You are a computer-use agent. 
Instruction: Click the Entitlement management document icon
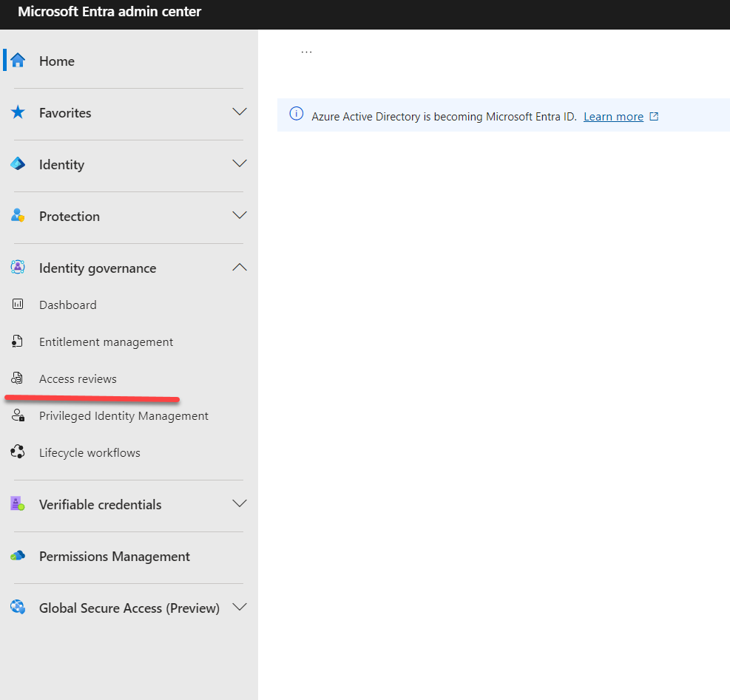click(x=16, y=341)
